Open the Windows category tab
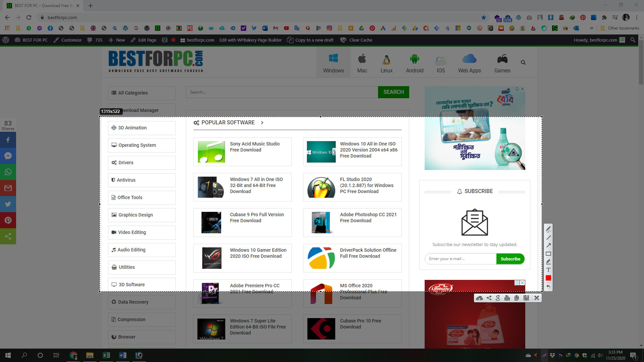This screenshot has width=644, height=362. coord(333,63)
